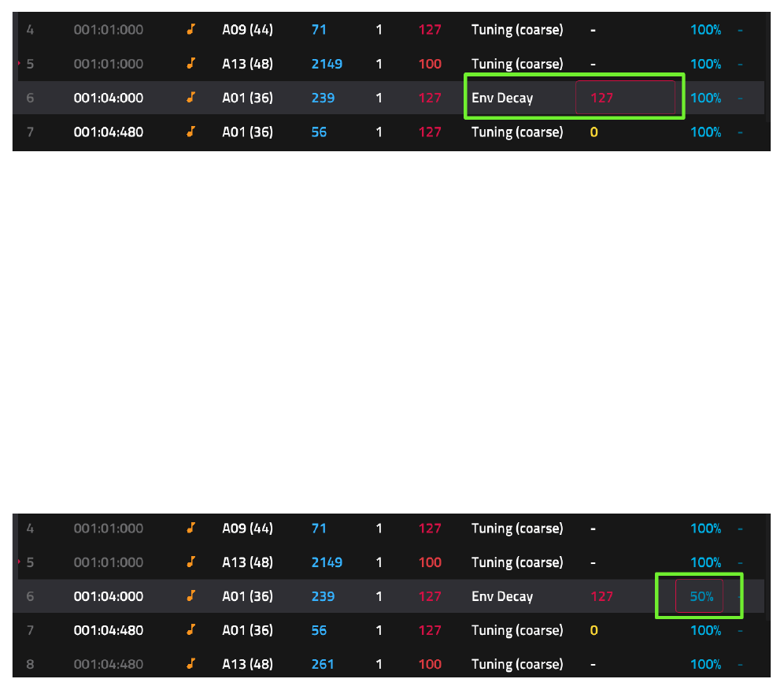This screenshot has height=690, width=784.
Task: Select 100% on row 7 of the bottom list
Action: point(705,630)
